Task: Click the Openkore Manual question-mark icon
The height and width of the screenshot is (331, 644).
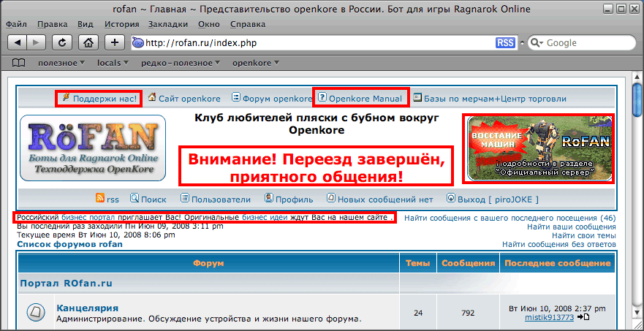Action: point(322,97)
